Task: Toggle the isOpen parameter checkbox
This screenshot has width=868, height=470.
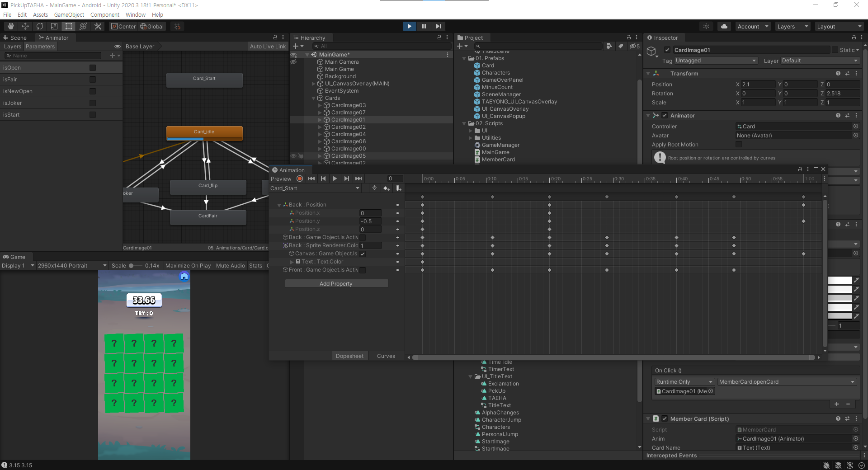Action: coord(93,68)
